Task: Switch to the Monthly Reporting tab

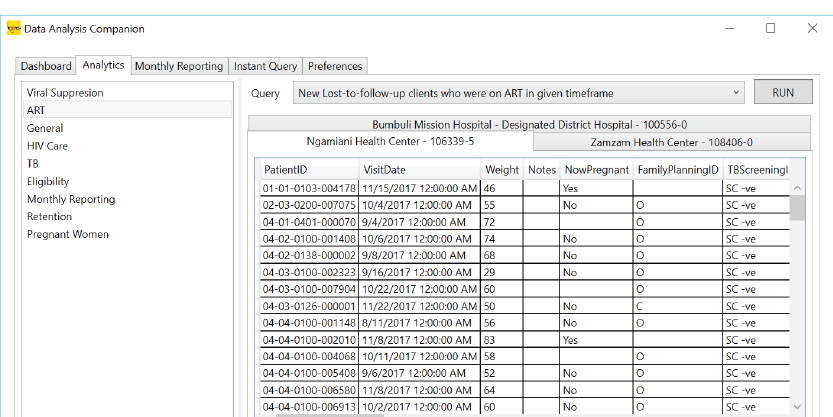Action: (x=179, y=66)
